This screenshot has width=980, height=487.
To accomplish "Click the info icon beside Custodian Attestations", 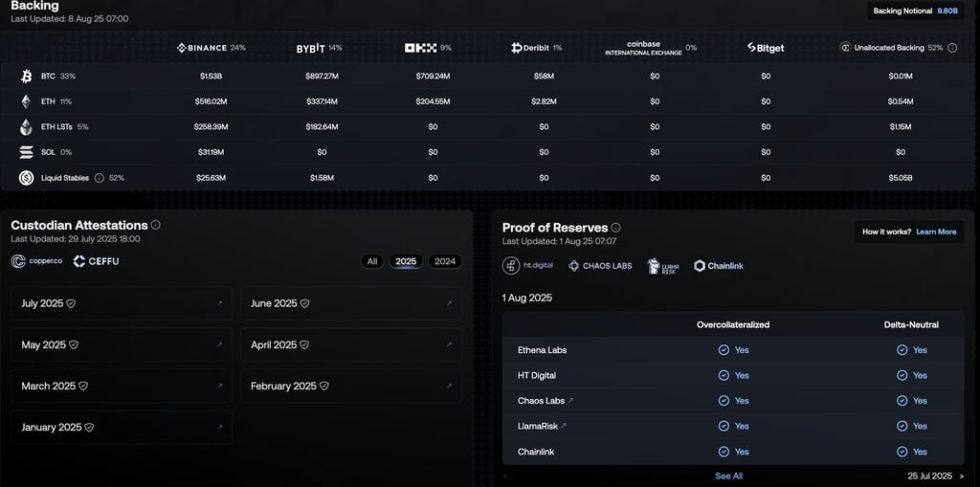I will (x=156, y=225).
